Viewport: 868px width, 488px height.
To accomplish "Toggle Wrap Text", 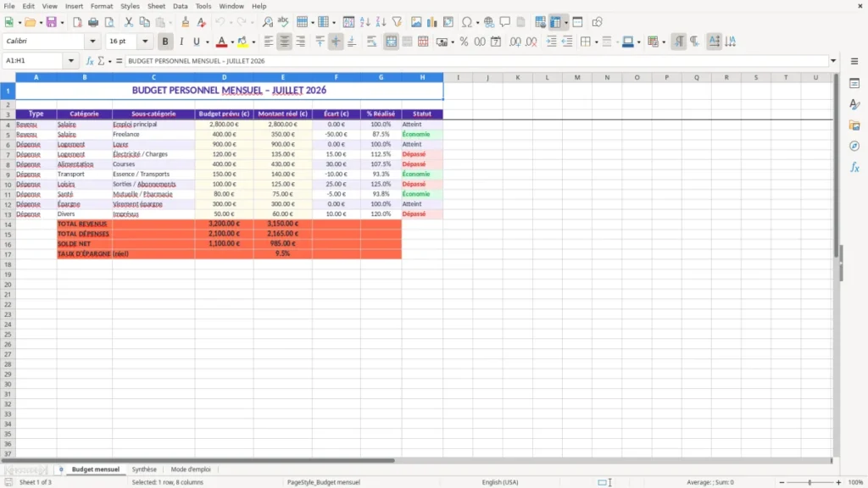I will 371,42.
